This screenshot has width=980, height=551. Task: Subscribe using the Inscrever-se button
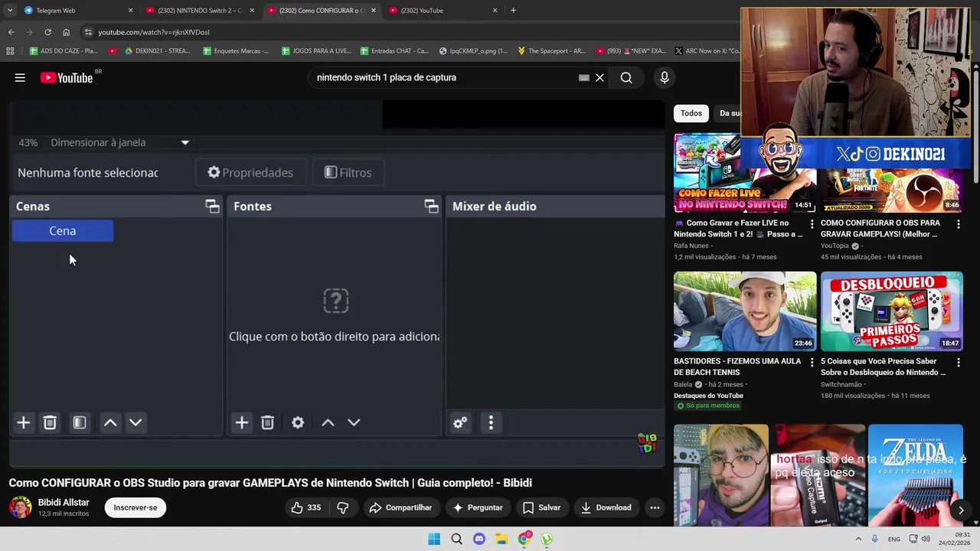(x=136, y=507)
